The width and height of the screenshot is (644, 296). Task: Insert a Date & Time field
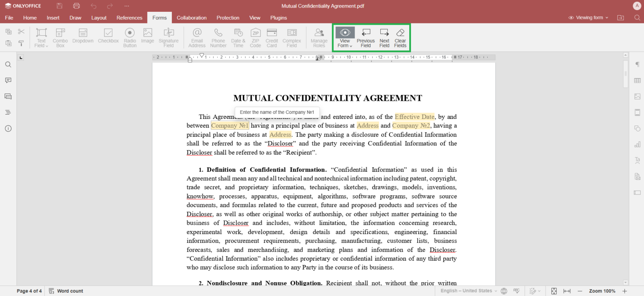[238, 38]
